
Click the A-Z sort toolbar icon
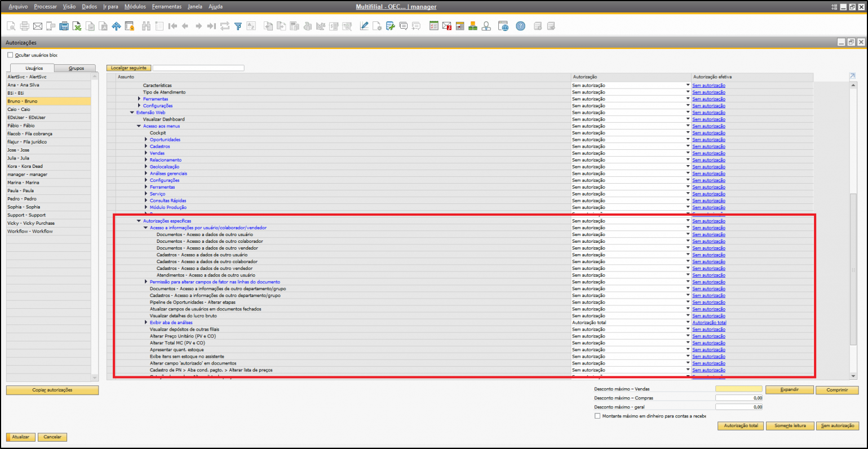click(x=251, y=26)
